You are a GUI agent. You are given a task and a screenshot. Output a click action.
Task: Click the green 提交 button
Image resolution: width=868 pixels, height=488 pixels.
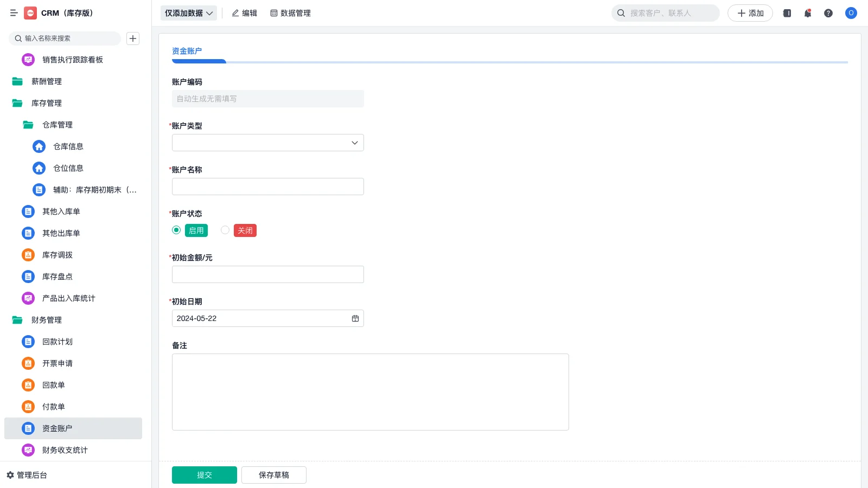[x=204, y=475]
